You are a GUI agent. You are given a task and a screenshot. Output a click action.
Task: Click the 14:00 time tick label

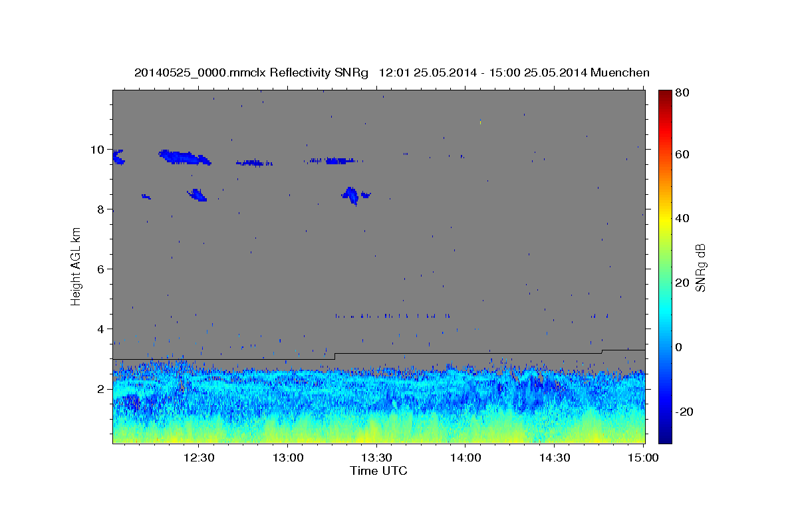point(465,458)
